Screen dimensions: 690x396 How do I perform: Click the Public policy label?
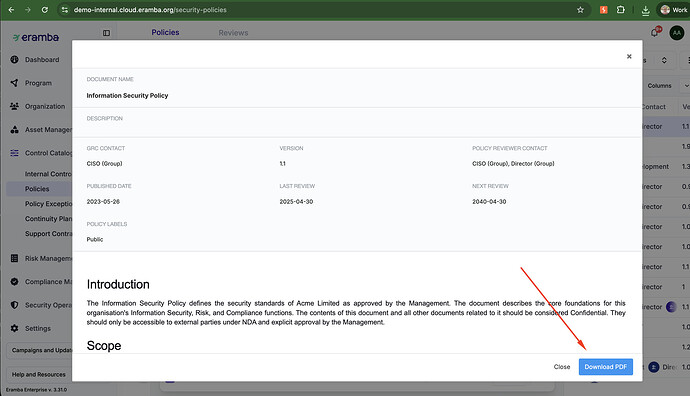(95, 239)
